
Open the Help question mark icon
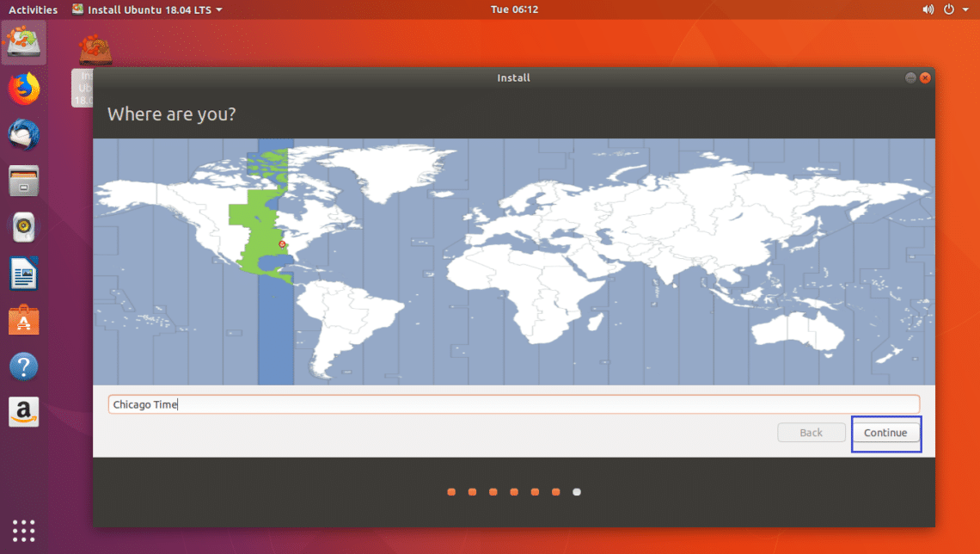click(x=24, y=366)
